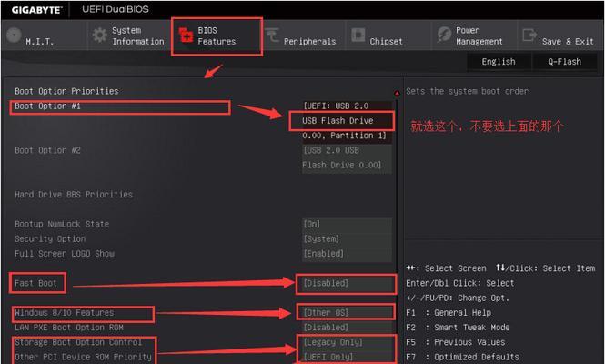The height and width of the screenshot is (364, 605).
Task: Click the F2 Smart Tweak Mode hint
Action: pyautogui.click(x=458, y=328)
